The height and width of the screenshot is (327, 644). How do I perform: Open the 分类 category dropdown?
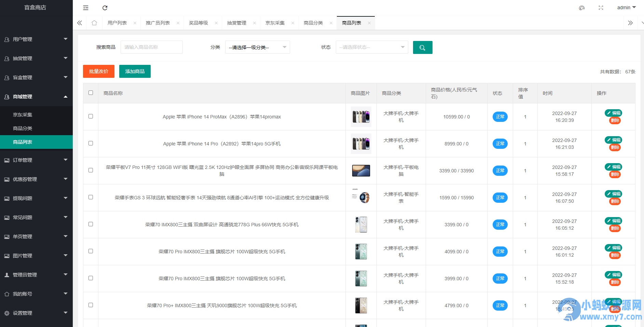(x=258, y=47)
